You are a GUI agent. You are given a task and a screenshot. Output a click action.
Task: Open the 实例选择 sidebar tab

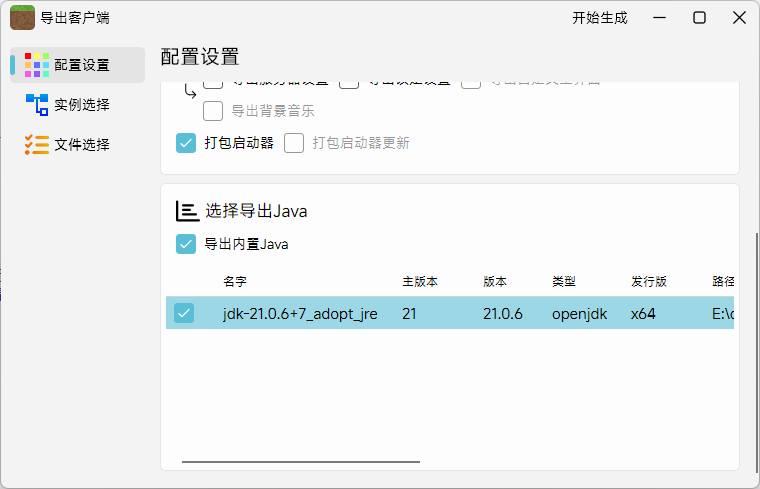tap(80, 105)
